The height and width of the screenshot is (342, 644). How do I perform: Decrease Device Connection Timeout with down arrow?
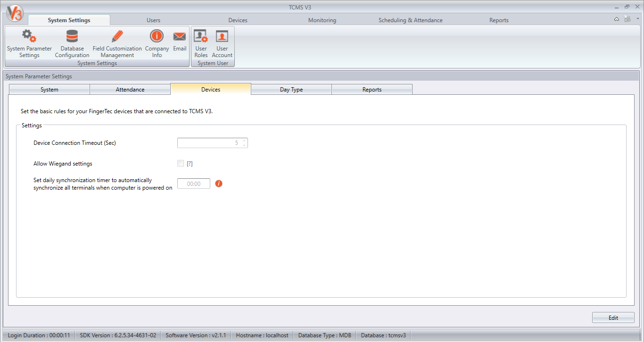click(x=244, y=145)
